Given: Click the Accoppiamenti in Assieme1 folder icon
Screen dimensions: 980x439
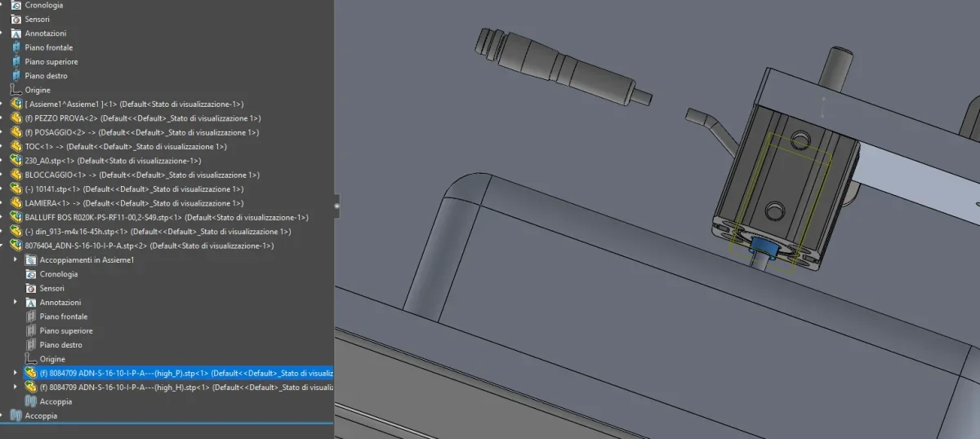Looking at the screenshot, I should [x=31, y=259].
